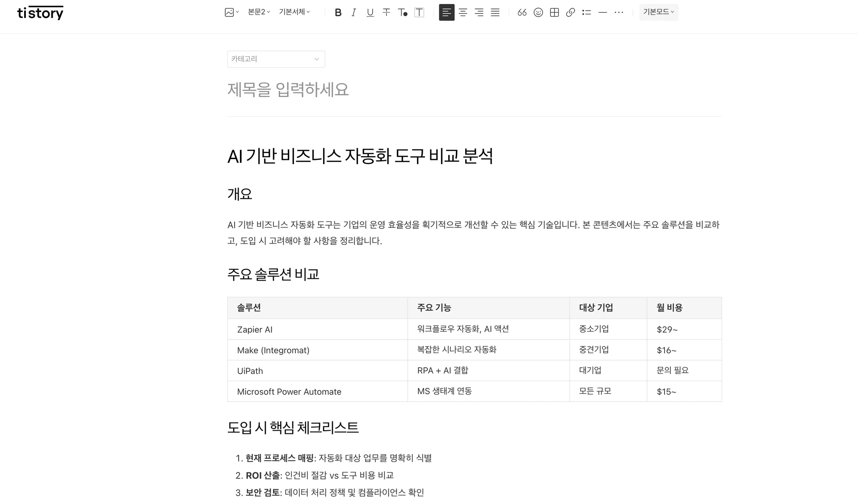Viewport: 858px width, 504px height.
Task: Insert a bulleted list
Action: (x=586, y=13)
